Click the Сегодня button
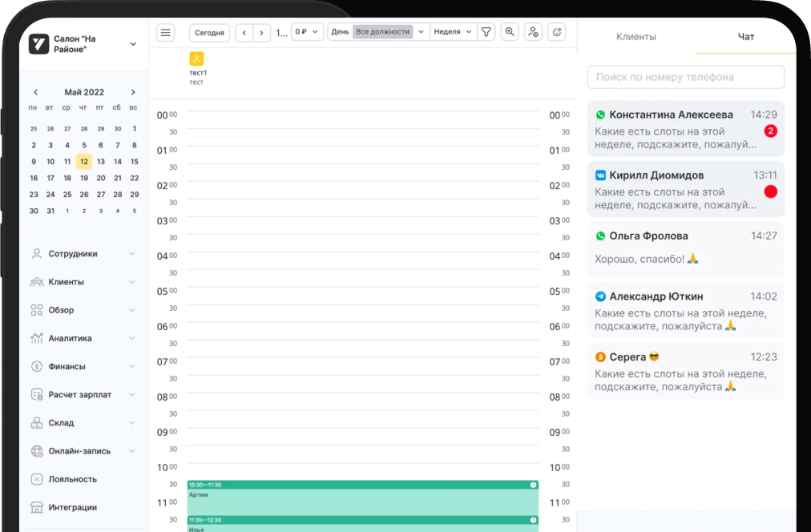This screenshot has width=811, height=532. (x=209, y=32)
